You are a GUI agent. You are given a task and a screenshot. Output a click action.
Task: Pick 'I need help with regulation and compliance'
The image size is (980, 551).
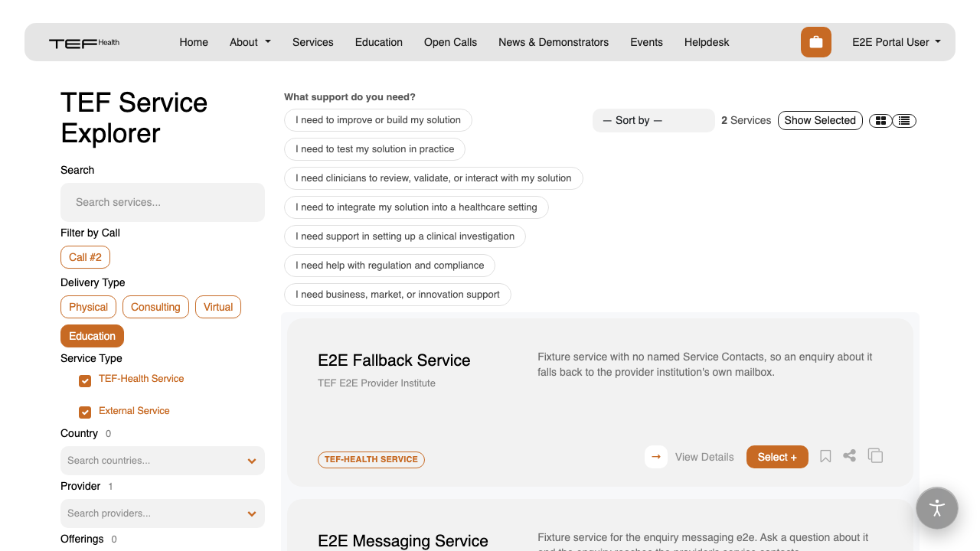pyautogui.click(x=390, y=266)
